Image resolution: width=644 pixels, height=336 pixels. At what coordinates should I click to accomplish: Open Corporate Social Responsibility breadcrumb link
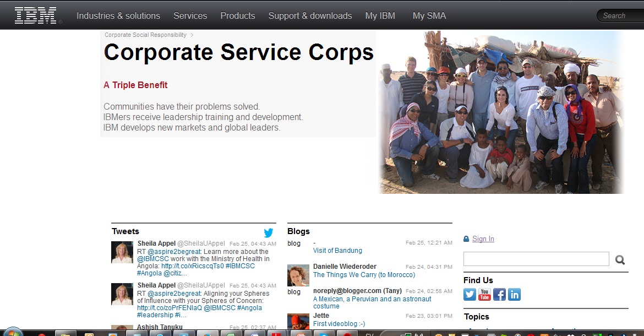click(145, 35)
